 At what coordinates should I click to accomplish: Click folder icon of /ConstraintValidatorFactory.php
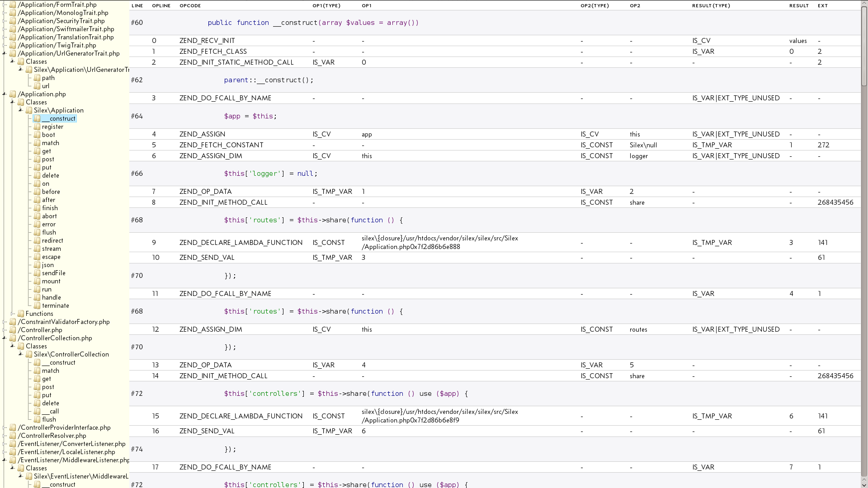pyautogui.click(x=13, y=322)
